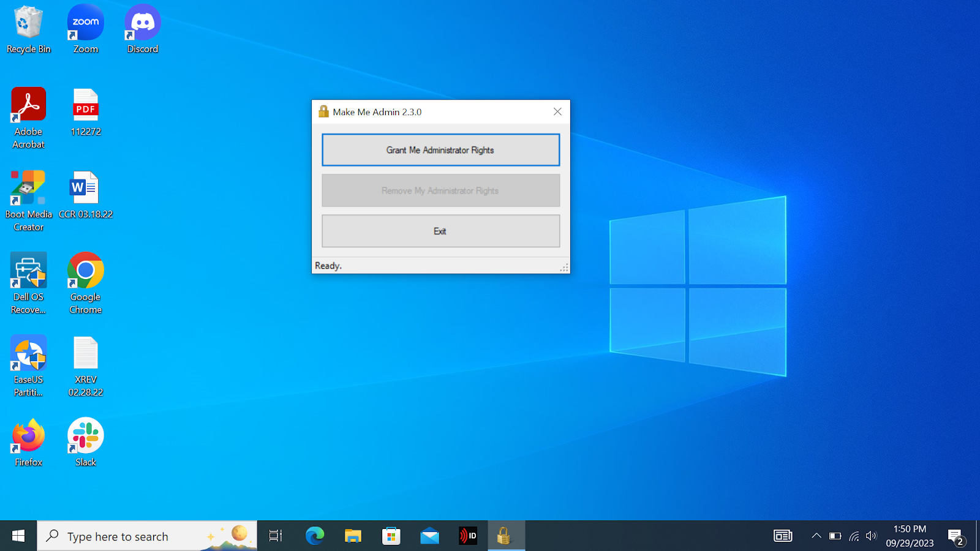Select the Boot Media Creator icon

[x=28, y=200]
